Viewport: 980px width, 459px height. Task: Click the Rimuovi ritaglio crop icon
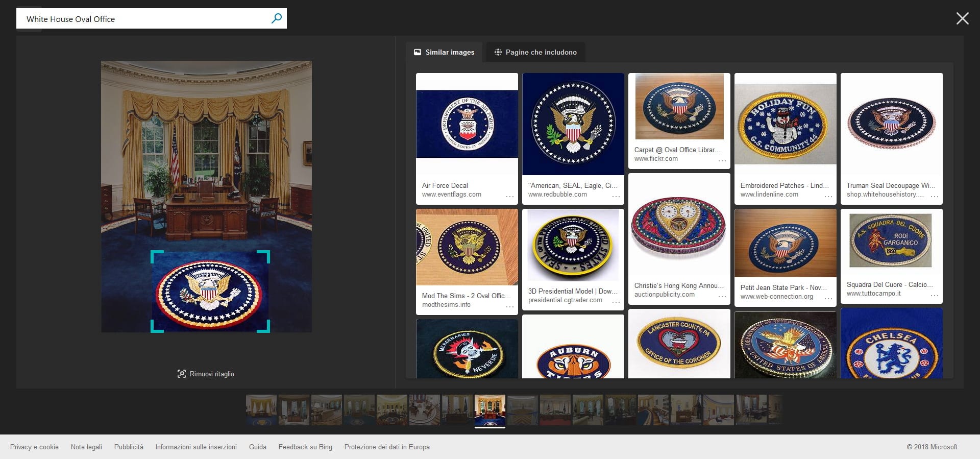click(181, 374)
